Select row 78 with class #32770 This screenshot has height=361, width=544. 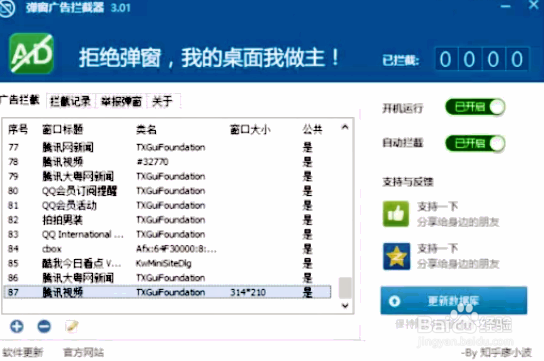[167, 162]
